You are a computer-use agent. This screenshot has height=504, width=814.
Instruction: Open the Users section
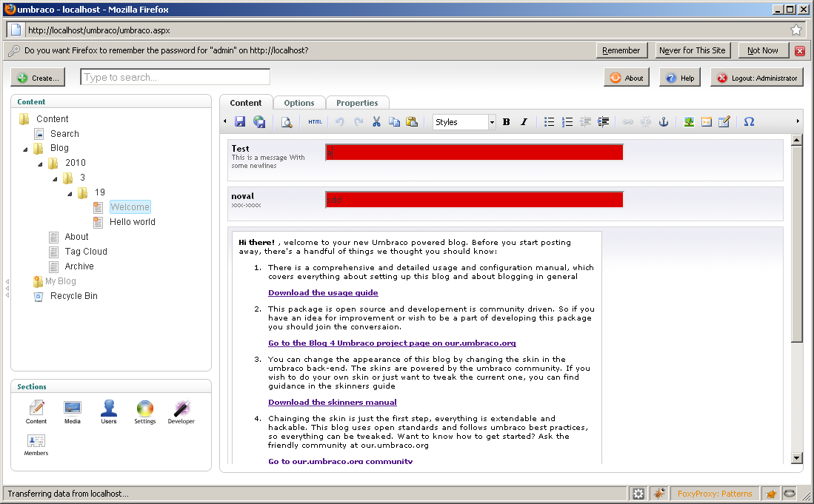[108, 412]
